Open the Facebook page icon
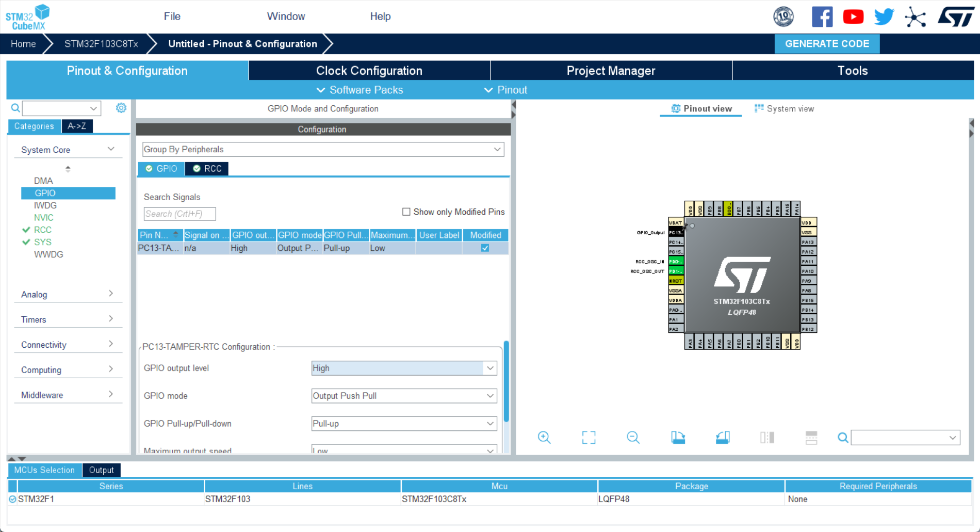This screenshot has width=980, height=532. [x=822, y=17]
